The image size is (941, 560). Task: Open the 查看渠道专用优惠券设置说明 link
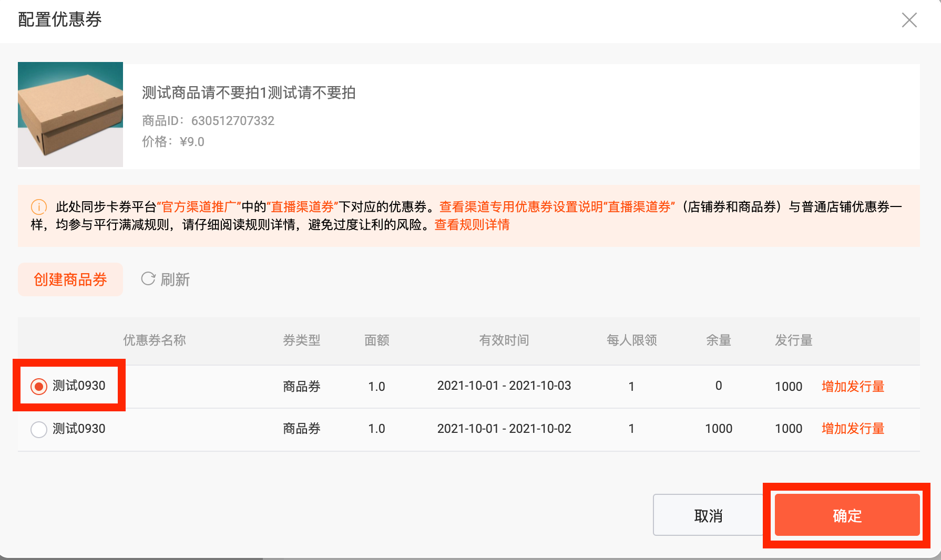(521, 207)
